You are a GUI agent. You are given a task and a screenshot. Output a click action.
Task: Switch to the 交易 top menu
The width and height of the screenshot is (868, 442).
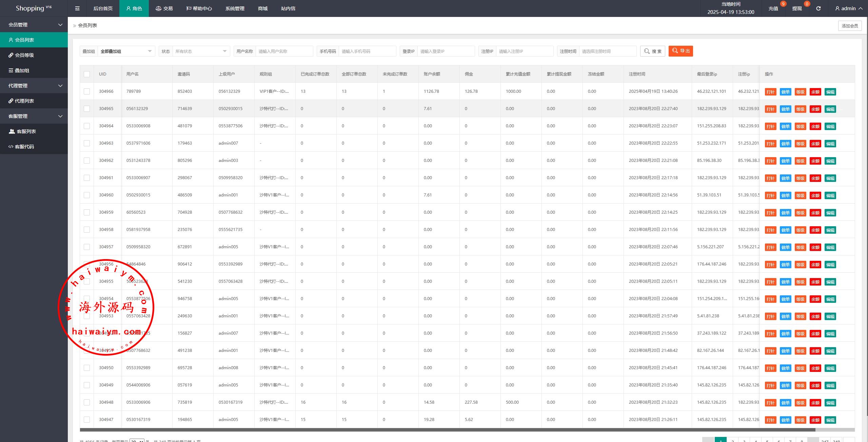pos(164,8)
